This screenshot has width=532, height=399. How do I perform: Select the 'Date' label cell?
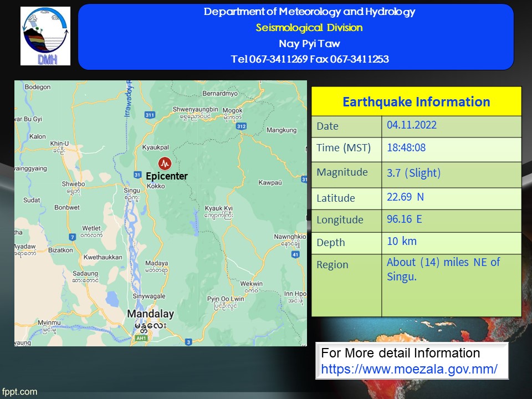point(346,126)
